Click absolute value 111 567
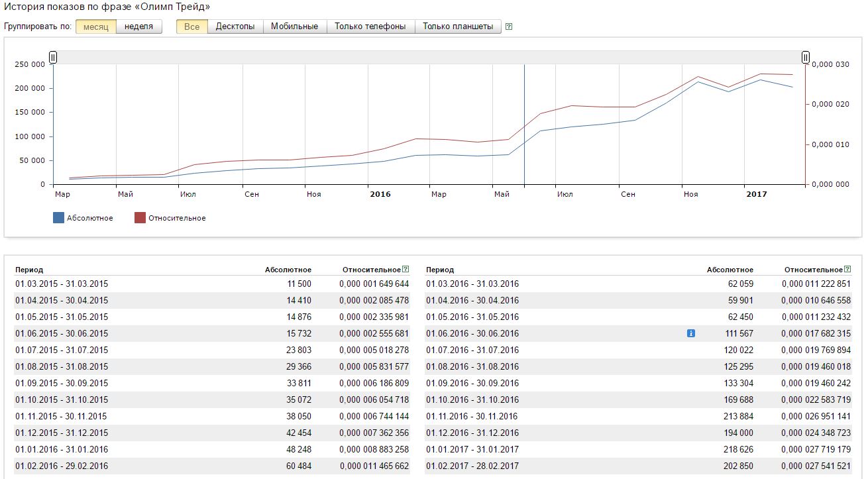Viewport: 868px width, 479px height. (x=738, y=333)
